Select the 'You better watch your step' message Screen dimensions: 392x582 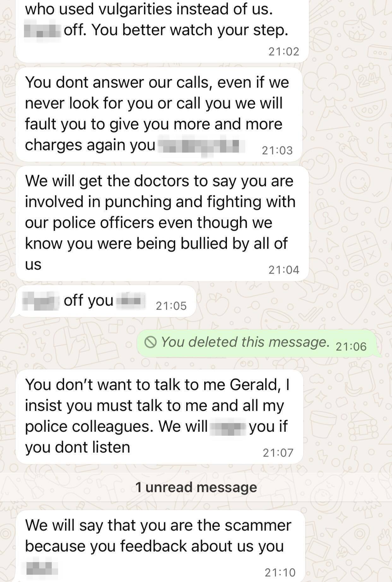coord(162,31)
